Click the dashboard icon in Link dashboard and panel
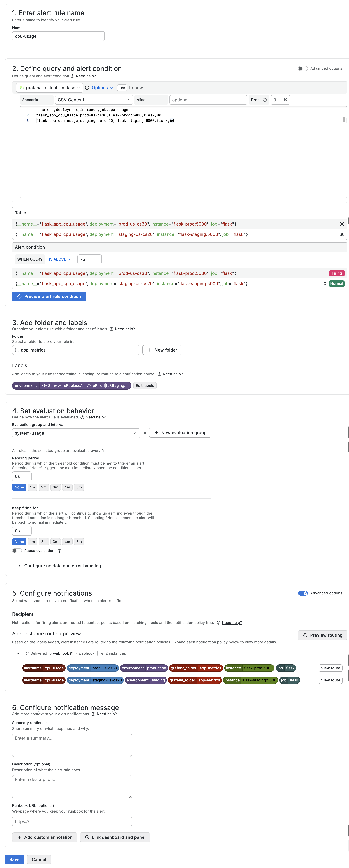The image size is (349, 868). [x=87, y=837]
